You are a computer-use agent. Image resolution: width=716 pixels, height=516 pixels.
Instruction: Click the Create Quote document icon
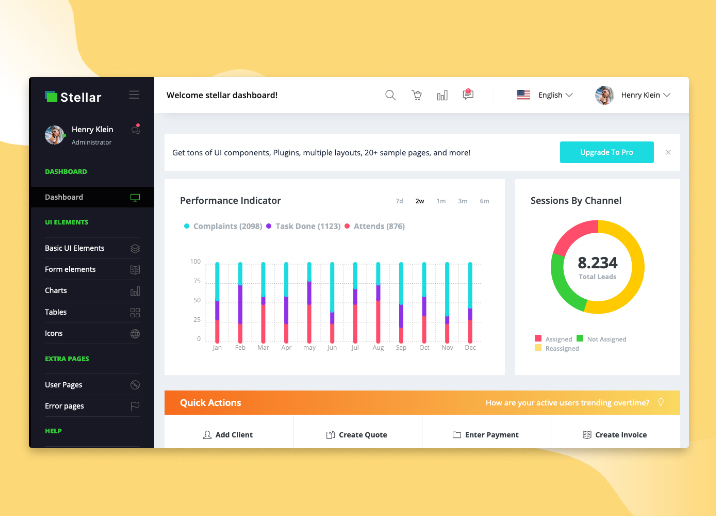pos(330,435)
